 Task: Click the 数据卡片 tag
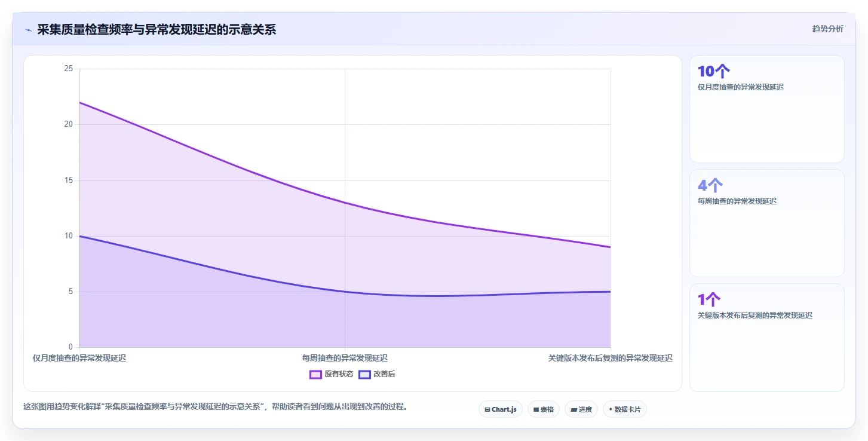[x=625, y=409]
